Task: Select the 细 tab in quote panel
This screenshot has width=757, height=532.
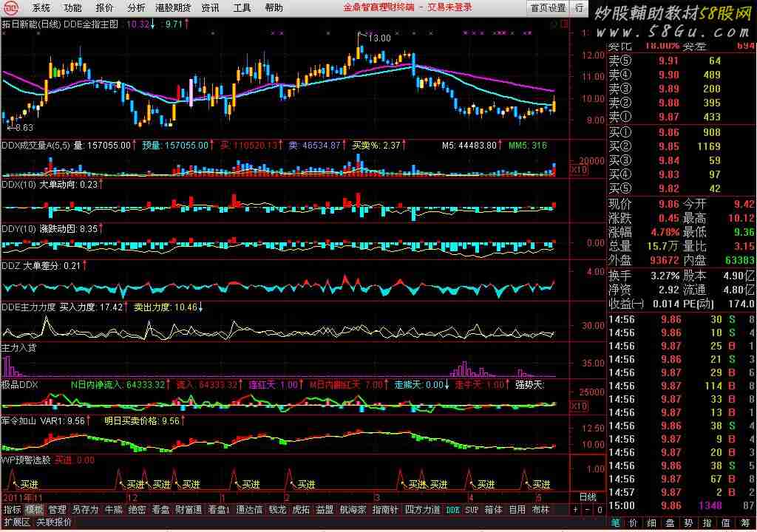Action: tap(652, 523)
